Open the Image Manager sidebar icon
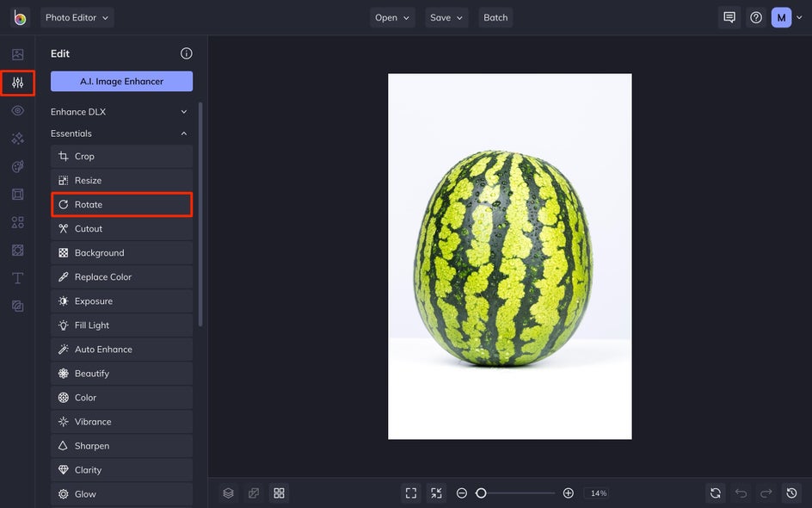Screen dimensions: 812x508 [x=17, y=54]
